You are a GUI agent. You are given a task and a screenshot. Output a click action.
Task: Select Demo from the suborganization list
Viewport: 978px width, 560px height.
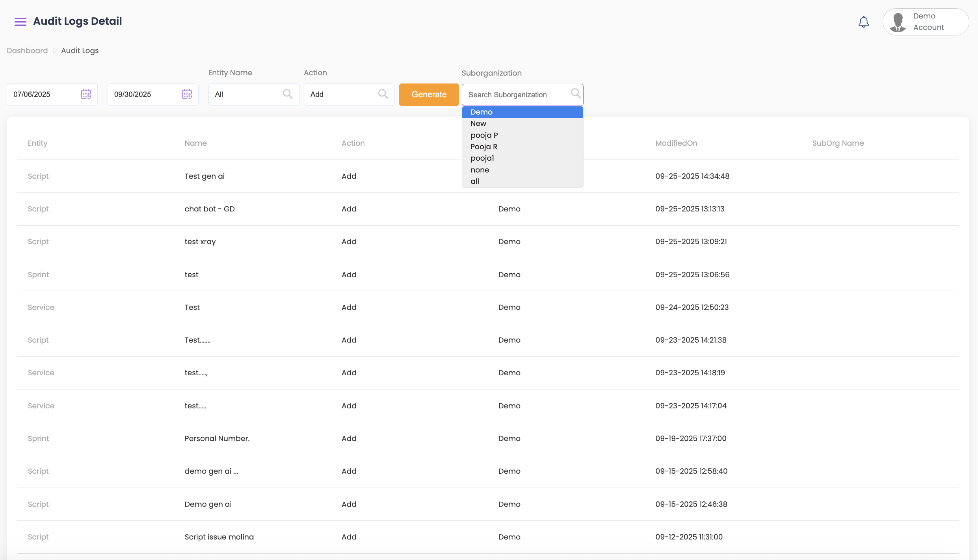481,112
